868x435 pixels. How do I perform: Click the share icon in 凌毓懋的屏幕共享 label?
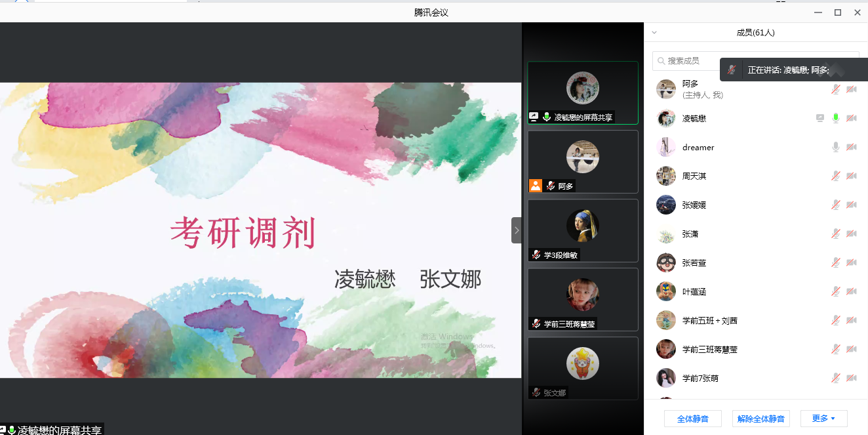click(534, 116)
